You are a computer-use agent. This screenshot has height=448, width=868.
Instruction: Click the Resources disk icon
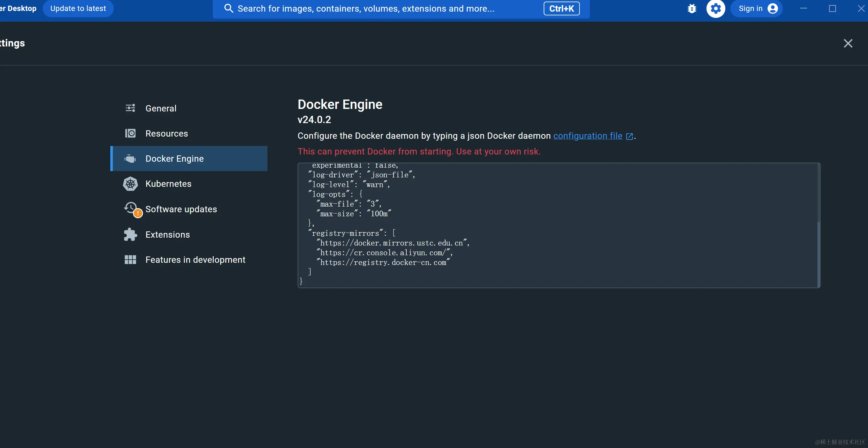click(x=130, y=133)
